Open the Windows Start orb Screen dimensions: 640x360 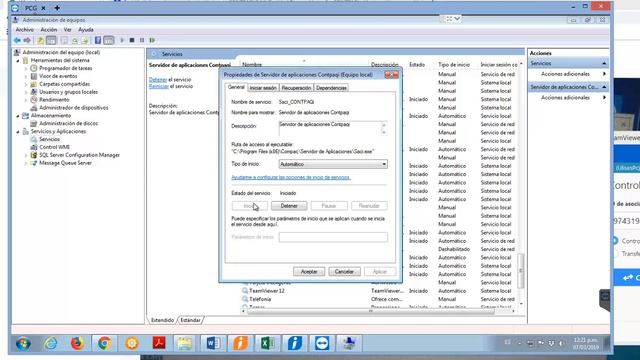23,343
